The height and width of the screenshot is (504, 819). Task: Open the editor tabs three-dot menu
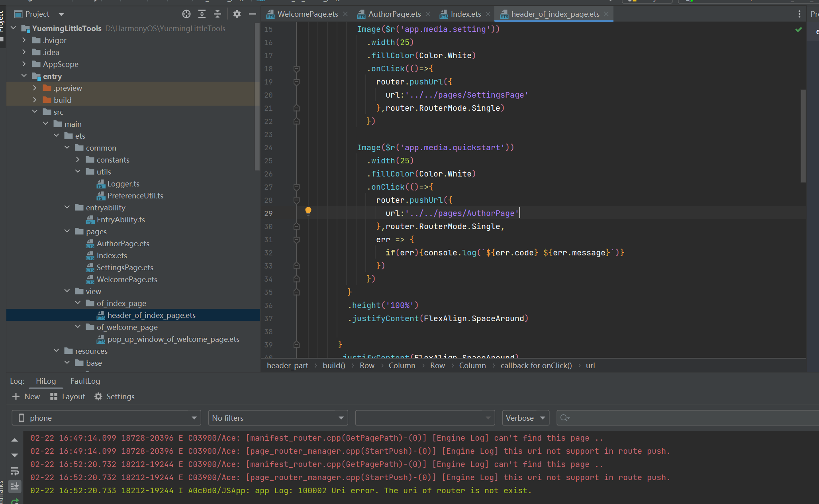pyautogui.click(x=799, y=14)
